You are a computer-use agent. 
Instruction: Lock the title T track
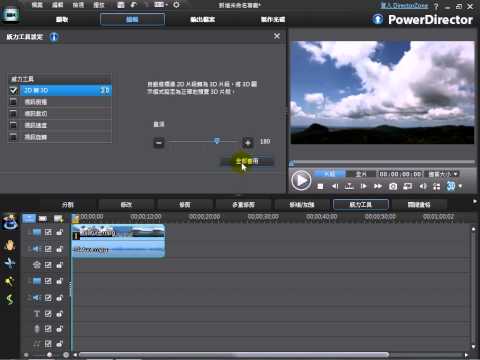59,314
